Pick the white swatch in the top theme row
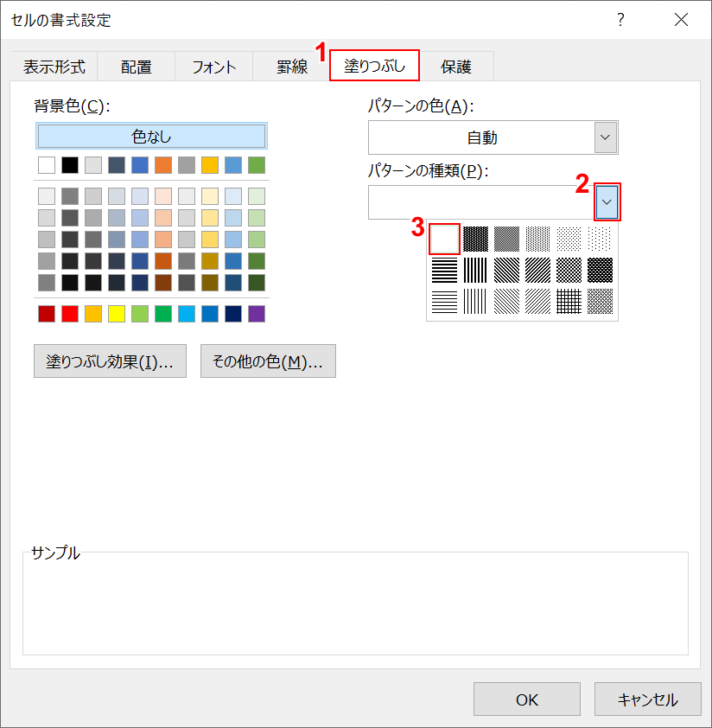 [47, 165]
